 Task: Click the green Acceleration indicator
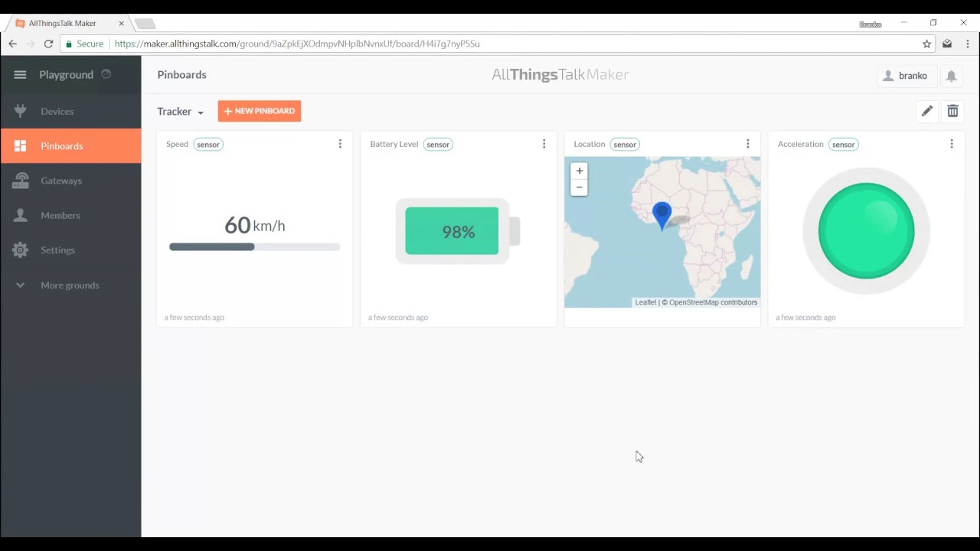pos(866,230)
